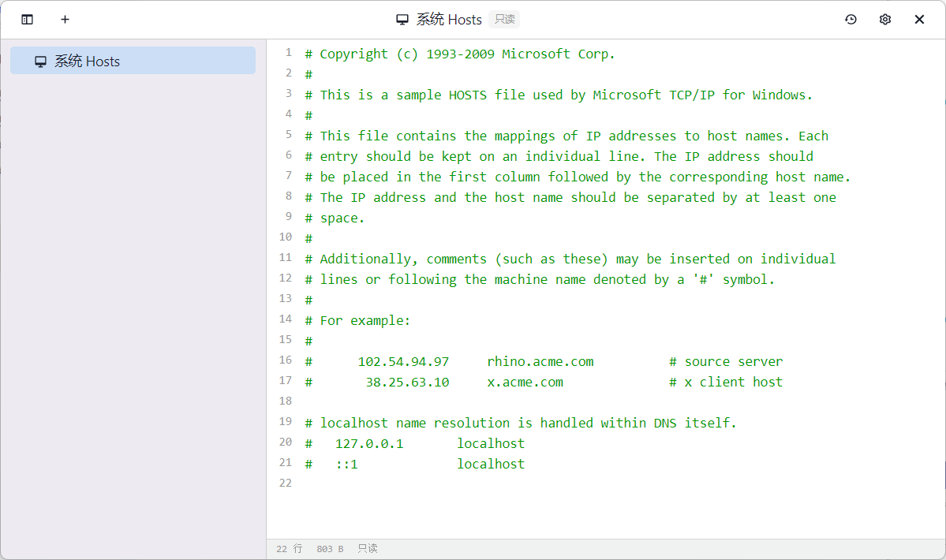Click the rhino.acme.com host name text
946x560 pixels.
click(x=540, y=361)
